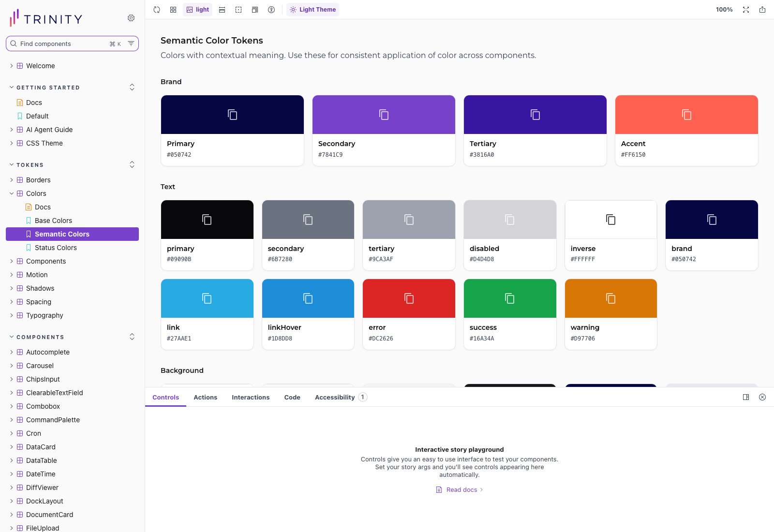The height and width of the screenshot is (532, 774).
Task: Copy the error color #DC2626 swatch
Action: coord(409,298)
